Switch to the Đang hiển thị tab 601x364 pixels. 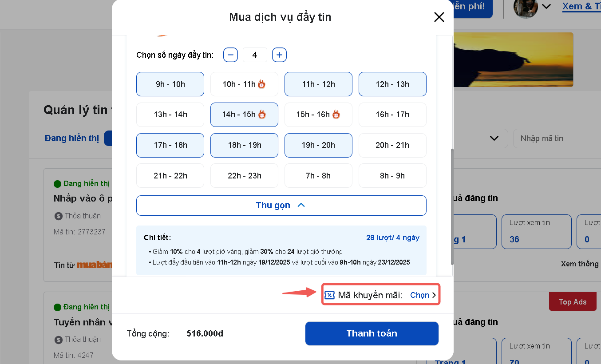pos(71,138)
